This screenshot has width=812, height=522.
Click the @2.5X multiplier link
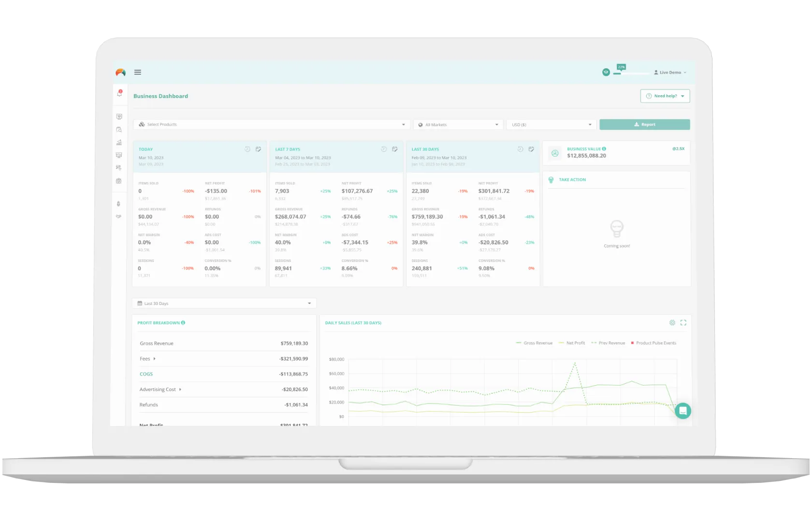click(679, 149)
